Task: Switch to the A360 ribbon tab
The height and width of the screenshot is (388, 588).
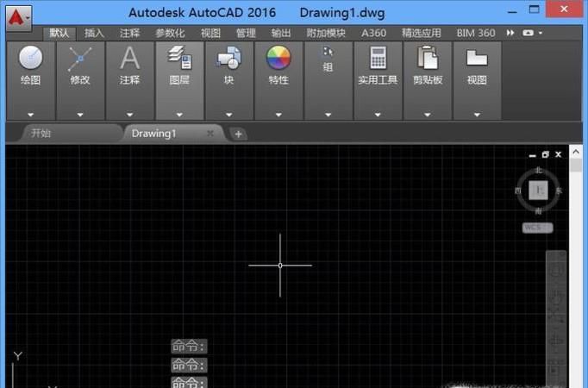Action: [x=373, y=33]
